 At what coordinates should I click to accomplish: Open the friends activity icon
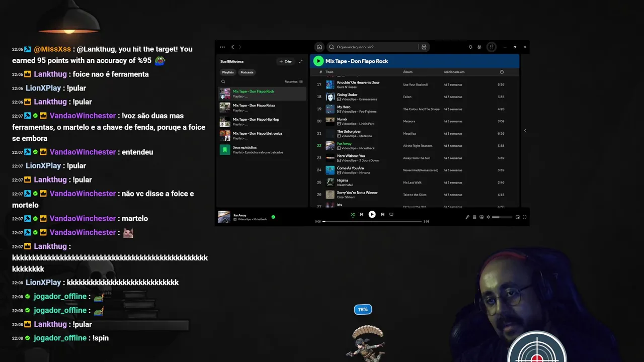coord(479,47)
